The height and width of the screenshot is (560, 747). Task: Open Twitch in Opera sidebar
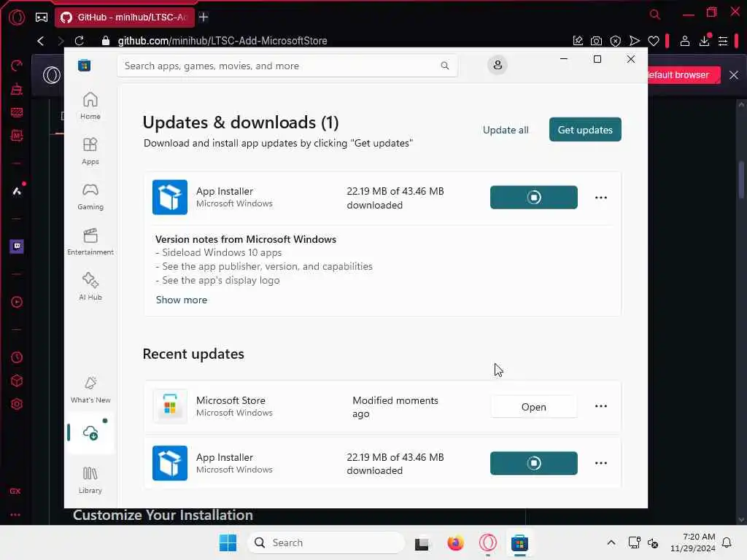tap(17, 246)
